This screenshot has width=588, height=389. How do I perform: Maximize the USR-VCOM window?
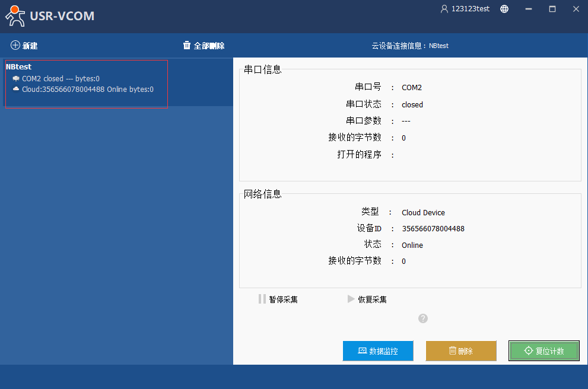pos(552,9)
